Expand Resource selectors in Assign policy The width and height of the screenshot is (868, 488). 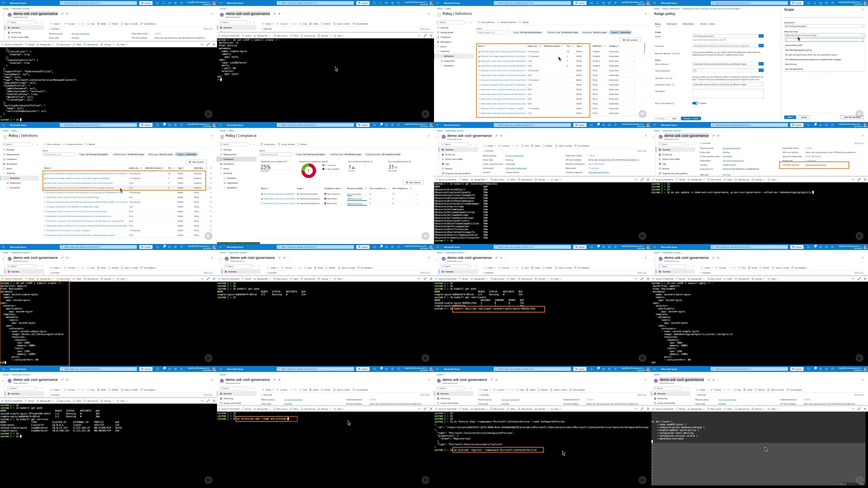[x=676, y=54]
